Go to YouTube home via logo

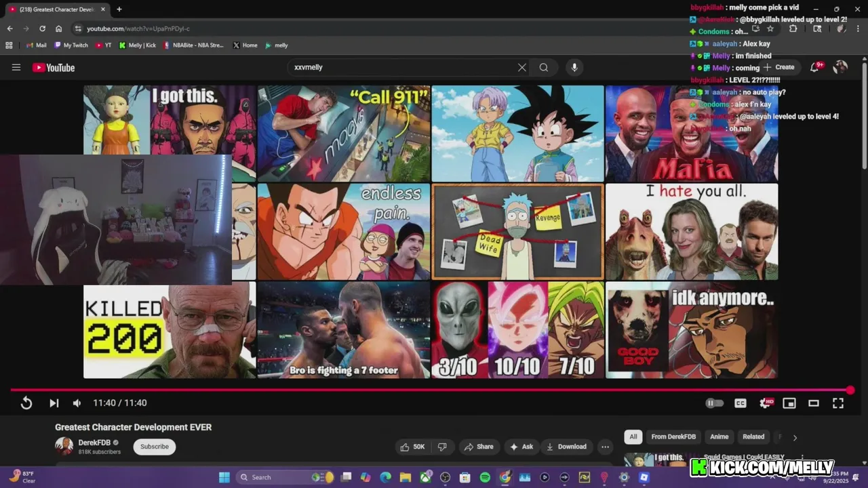(x=54, y=67)
